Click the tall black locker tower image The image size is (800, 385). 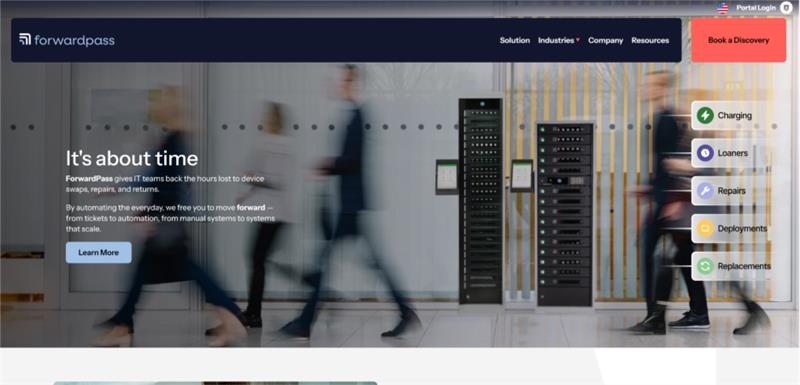[x=480, y=201]
